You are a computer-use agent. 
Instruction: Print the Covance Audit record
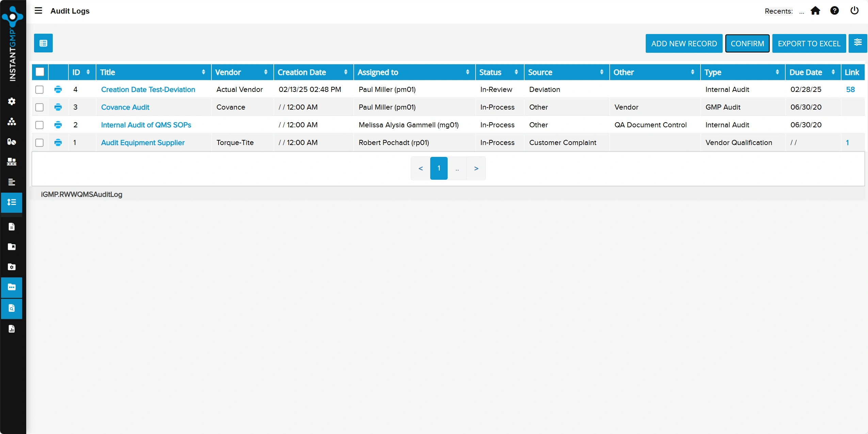58,107
